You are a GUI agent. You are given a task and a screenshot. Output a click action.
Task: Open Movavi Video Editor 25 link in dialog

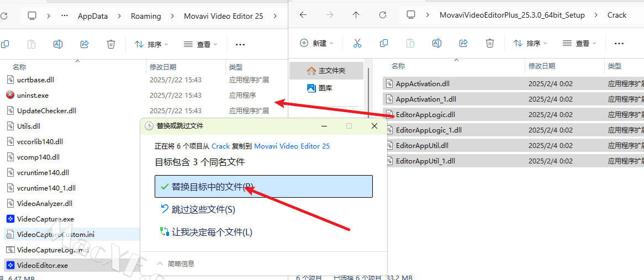[x=292, y=146]
